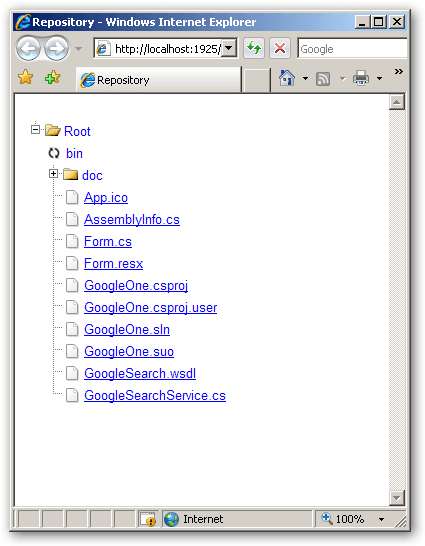Click the browser Back arrow button
This screenshot has height=546, width=425.
[29, 48]
